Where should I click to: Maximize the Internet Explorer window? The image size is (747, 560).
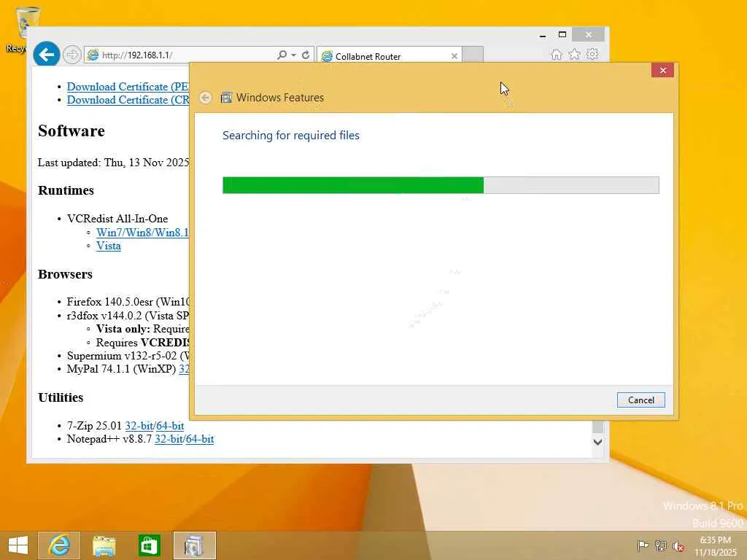(562, 35)
